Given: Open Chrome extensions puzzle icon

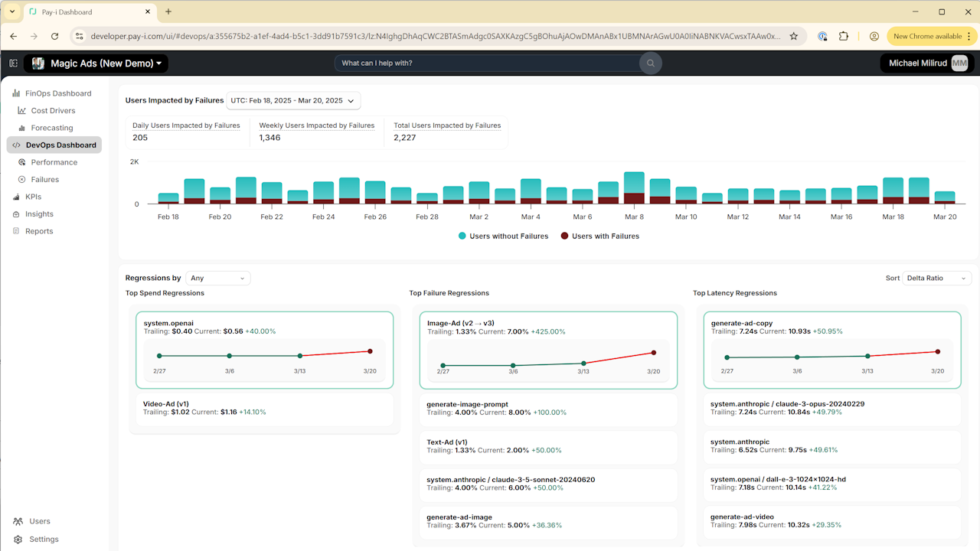Looking at the screenshot, I should 844,36.
